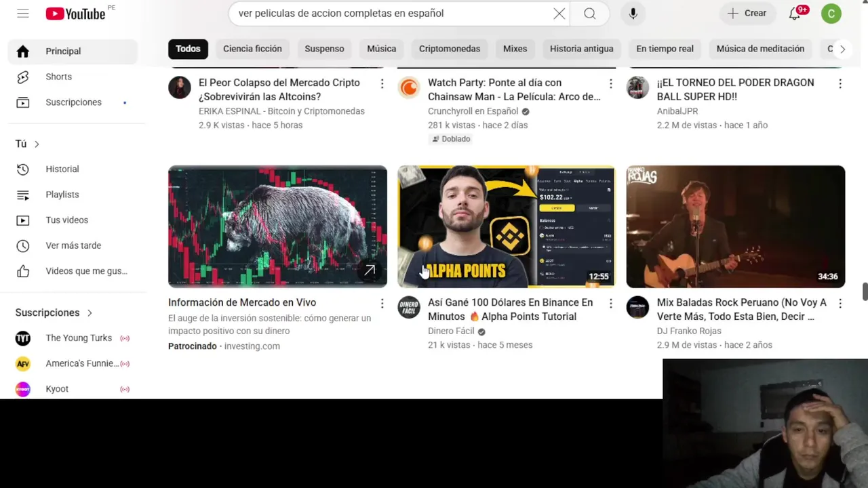Open the Crear upload menu
Screen dimensions: 868x488
click(x=747, y=14)
